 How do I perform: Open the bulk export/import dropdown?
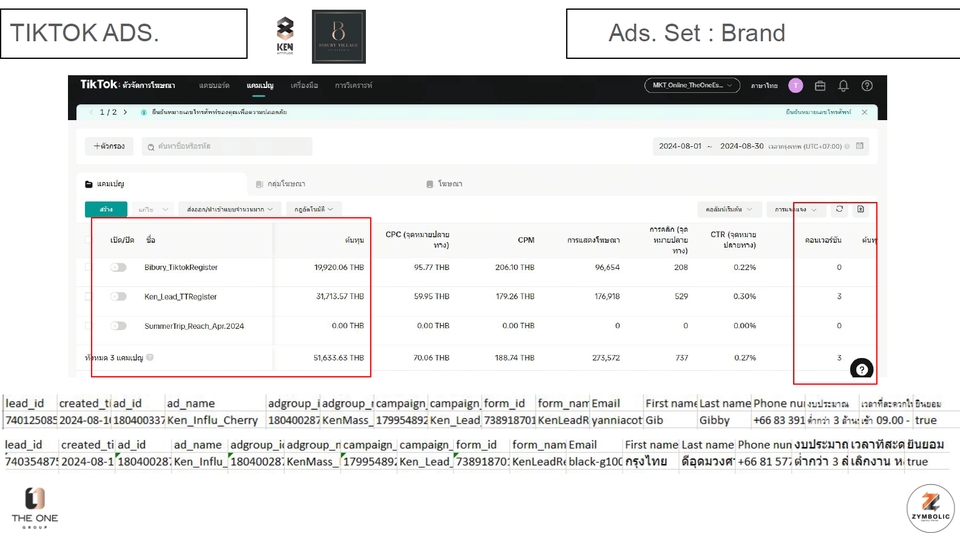coord(230,209)
